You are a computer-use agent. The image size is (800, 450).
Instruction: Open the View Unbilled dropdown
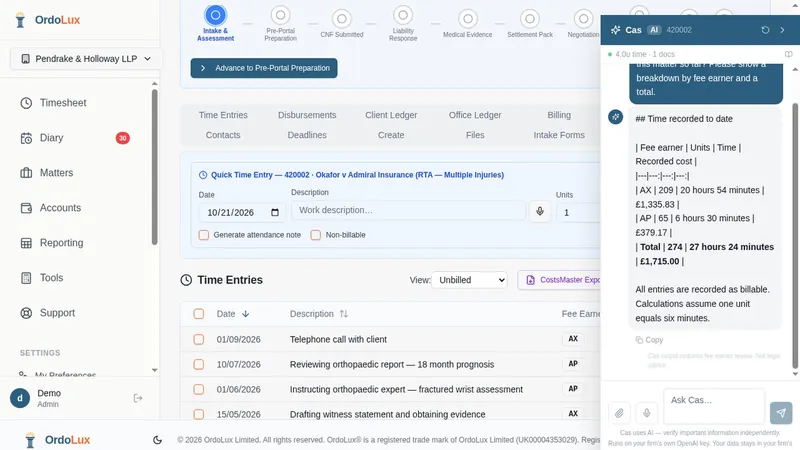(469, 280)
